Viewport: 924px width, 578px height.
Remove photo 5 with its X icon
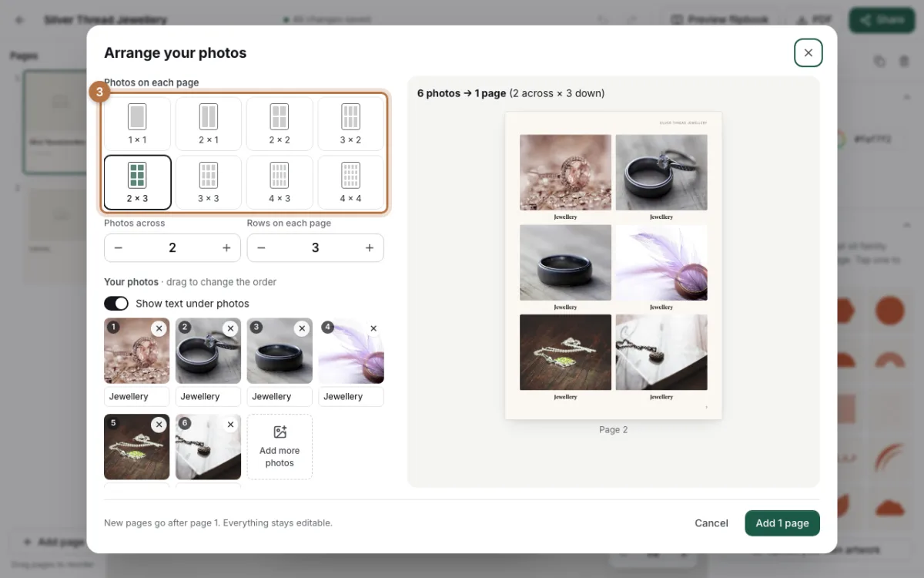(x=159, y=425)
